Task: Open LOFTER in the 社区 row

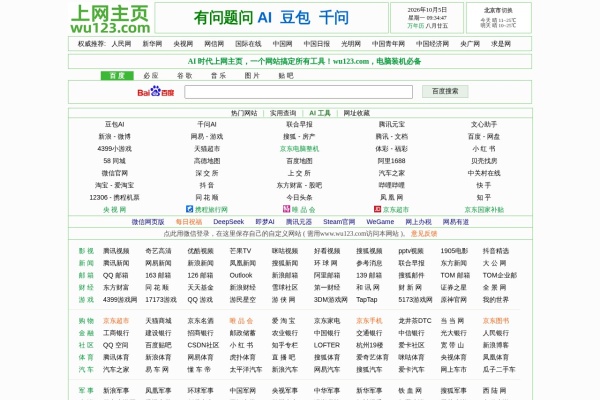Action: point(327,345)
